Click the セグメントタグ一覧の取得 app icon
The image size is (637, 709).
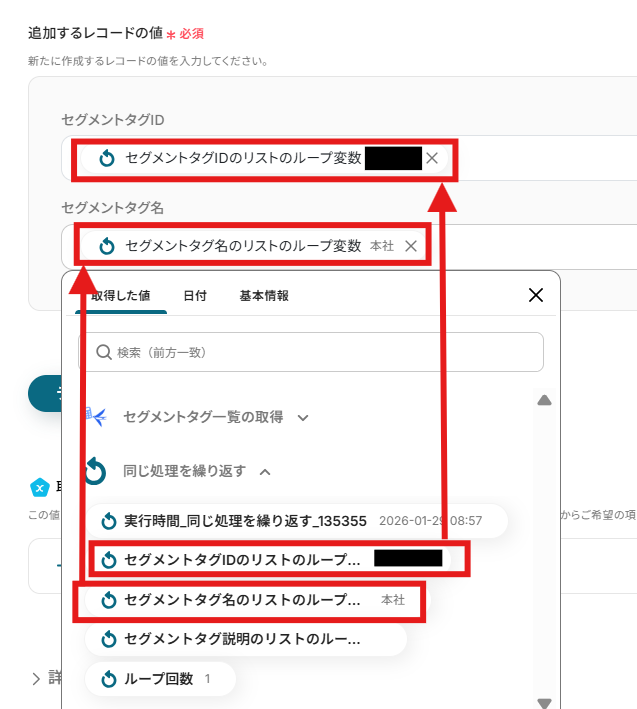point(95,417)
